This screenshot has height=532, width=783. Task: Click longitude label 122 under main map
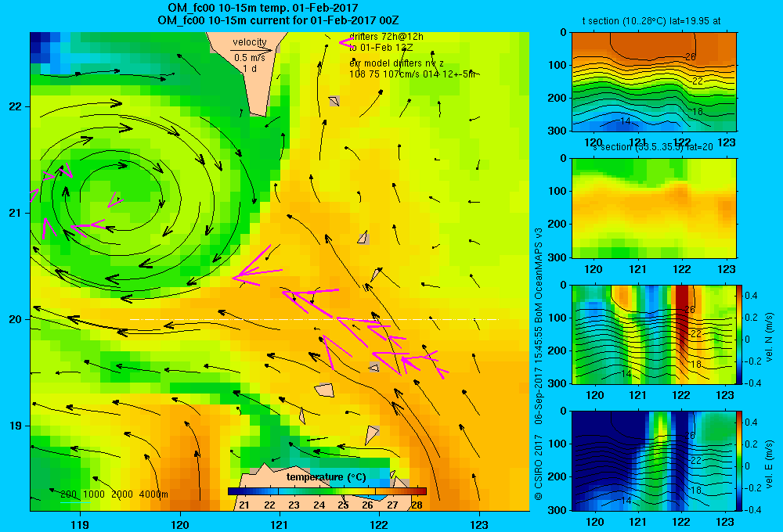tap(379, 524)
